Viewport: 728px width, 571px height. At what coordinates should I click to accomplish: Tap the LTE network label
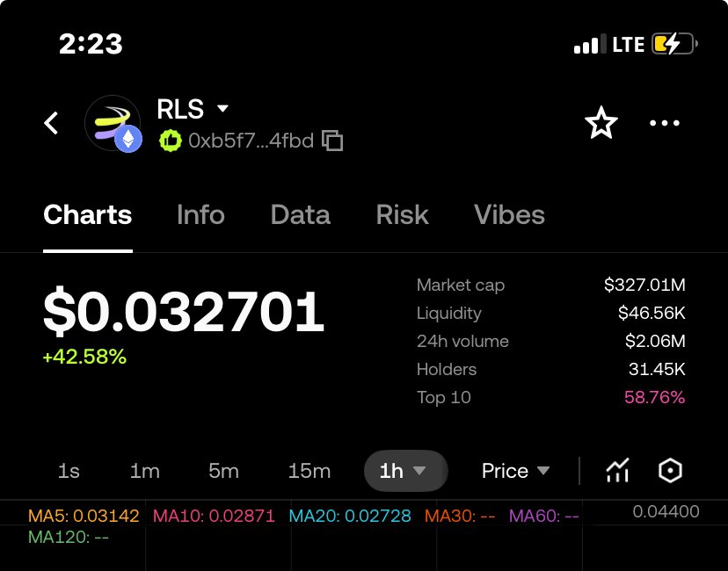pyautogui.click(x=628, y=45)
